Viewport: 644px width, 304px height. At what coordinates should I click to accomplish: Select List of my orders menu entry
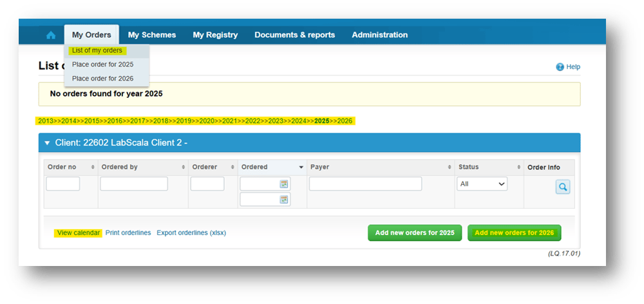[97, 50]
